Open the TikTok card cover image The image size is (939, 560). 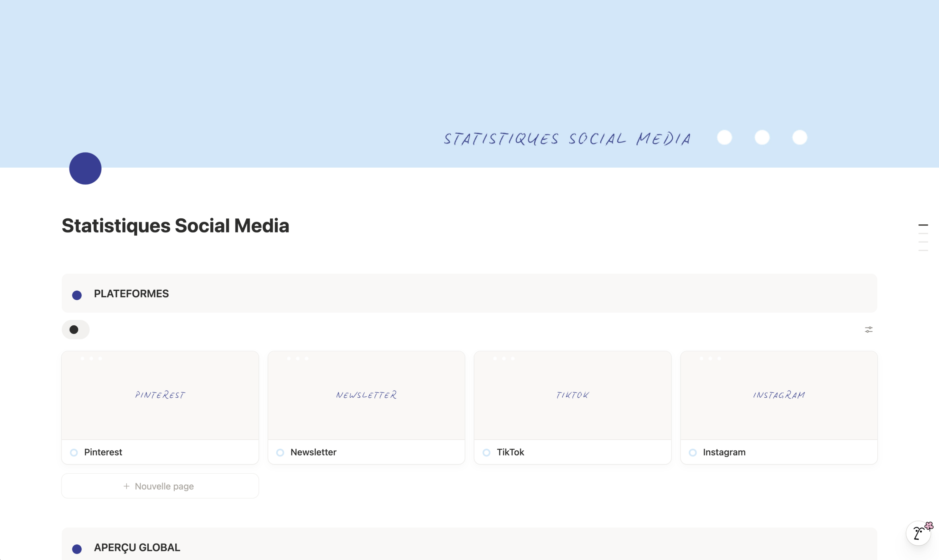point(573,395)
